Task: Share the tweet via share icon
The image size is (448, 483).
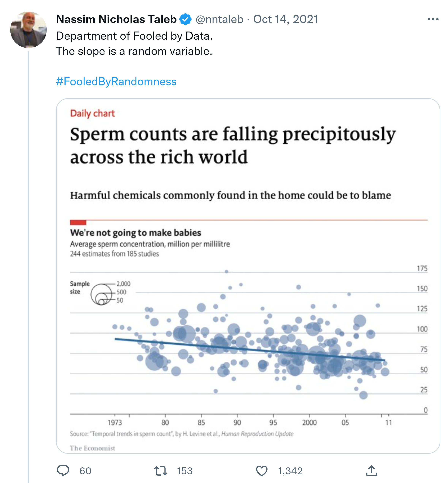Action: click(x=371, y=471)
